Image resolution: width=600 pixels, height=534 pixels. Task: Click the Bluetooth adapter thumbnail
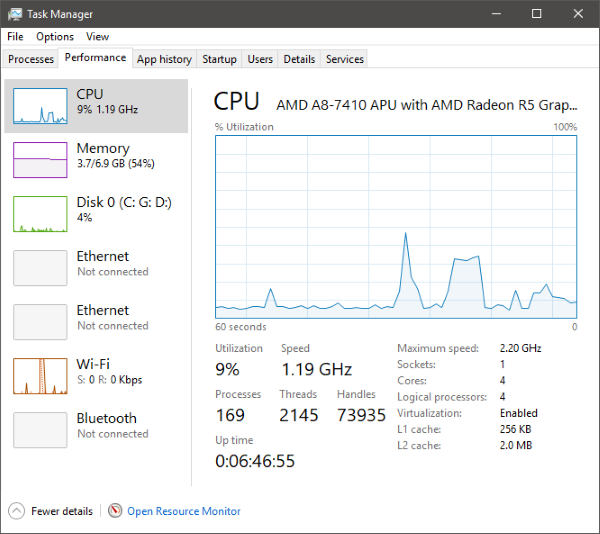[x=40, y=429]
